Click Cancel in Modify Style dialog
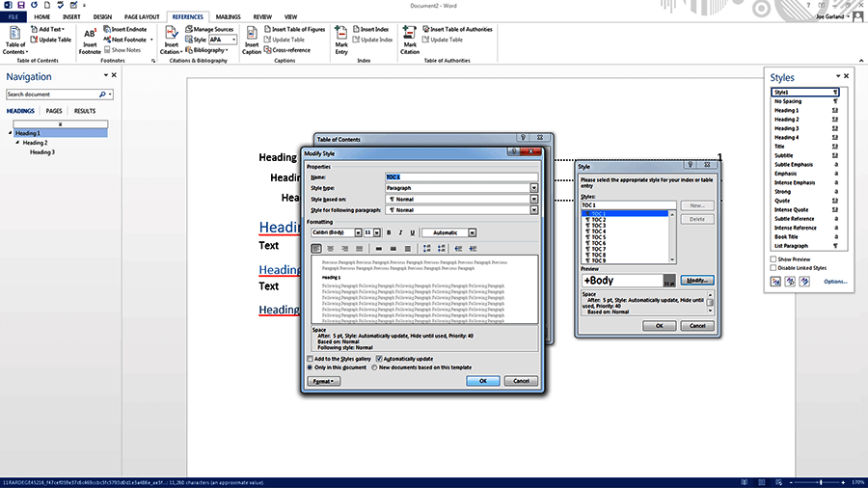Viewport: 868px width, 488px height. pos(521,381)
